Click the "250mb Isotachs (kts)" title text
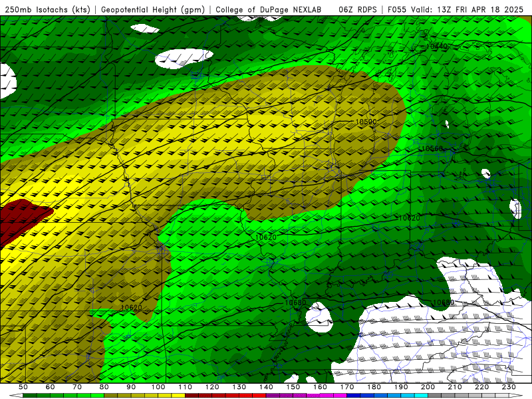Viewport: 532px width, 399px height. [x=47, y=9]
